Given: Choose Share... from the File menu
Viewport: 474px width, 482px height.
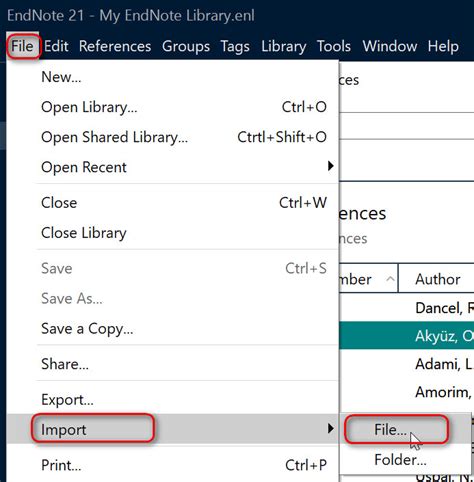Looking at the screenshot, I should 173,364.
